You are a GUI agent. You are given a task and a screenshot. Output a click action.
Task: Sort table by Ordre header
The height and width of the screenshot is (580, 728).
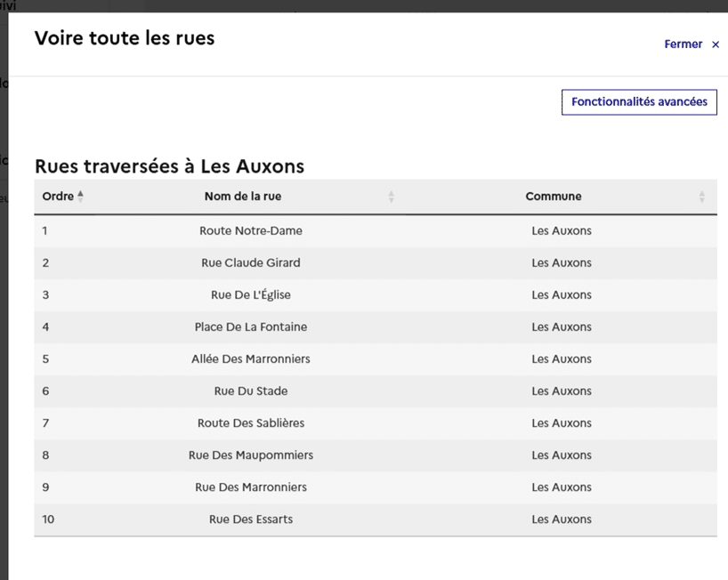pyautogui.click(x=58, y=197)
